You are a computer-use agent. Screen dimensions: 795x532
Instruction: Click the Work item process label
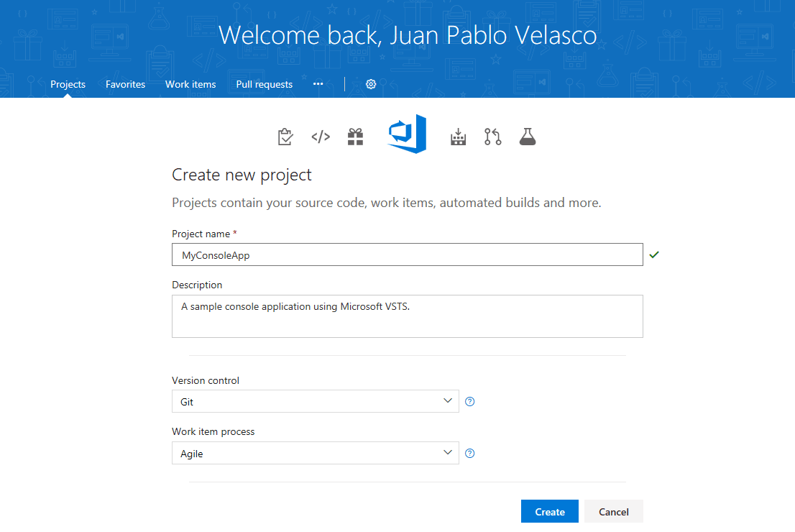(213, 431)
